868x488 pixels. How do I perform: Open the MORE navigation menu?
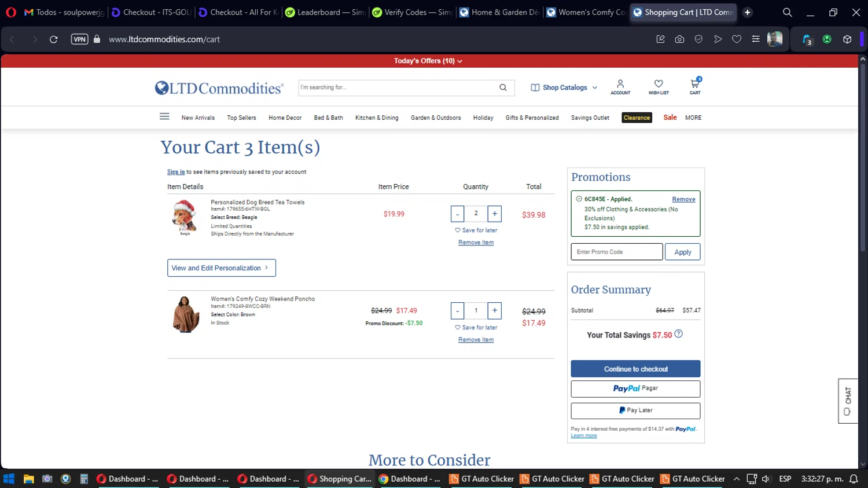click(693, 118)
